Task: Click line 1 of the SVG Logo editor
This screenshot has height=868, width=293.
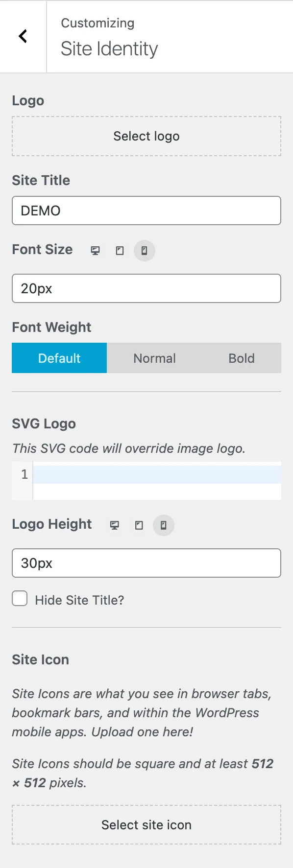Action: [x=157, y=474]
